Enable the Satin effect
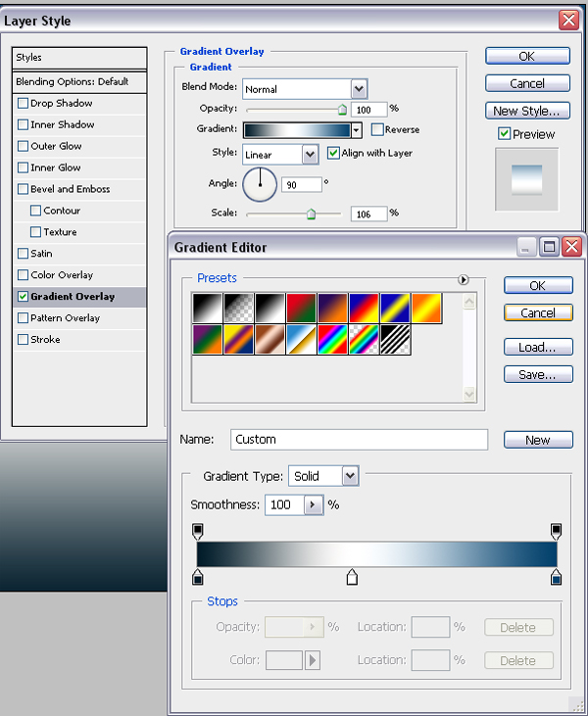This screenshot has height=716, width=588. click(x=23, y=254)
